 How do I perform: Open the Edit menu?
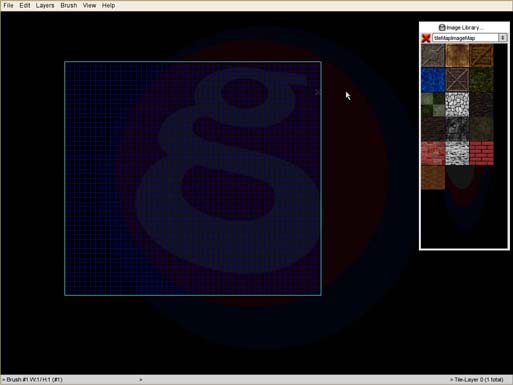[x=25, y=5]
